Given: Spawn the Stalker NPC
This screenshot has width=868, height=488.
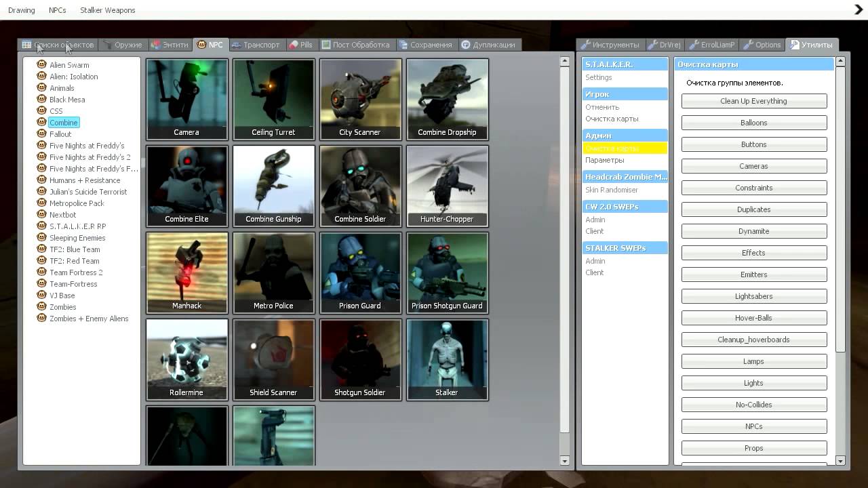Looking at the screenshot, I should tap(447, 359).
